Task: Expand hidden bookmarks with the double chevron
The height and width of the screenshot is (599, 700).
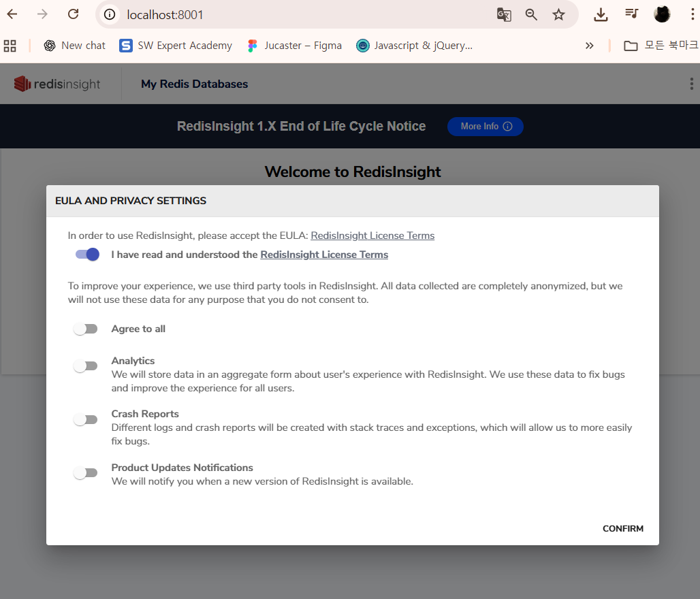Action: (x=589, y=46)
